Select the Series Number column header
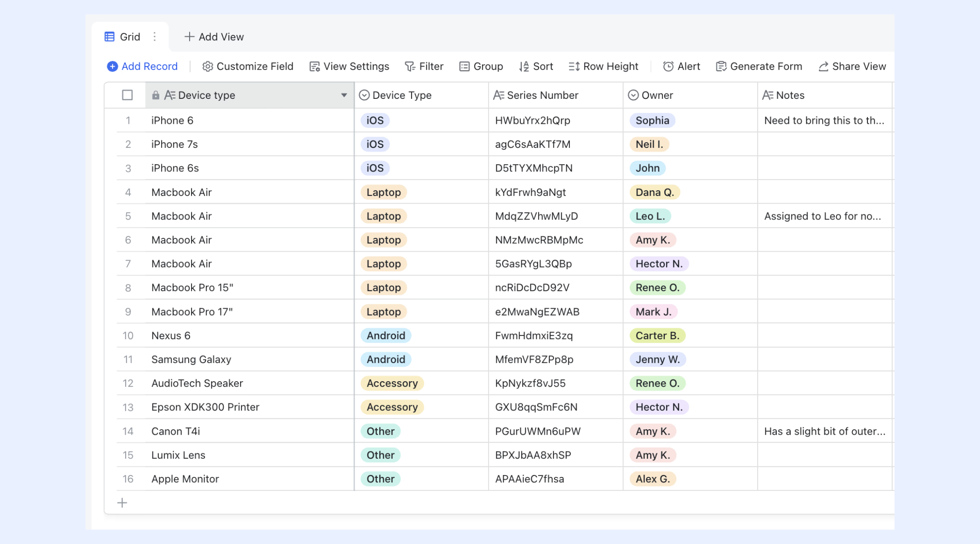The height and width of the screenshot is (544, 980). (x=556, y=95)
